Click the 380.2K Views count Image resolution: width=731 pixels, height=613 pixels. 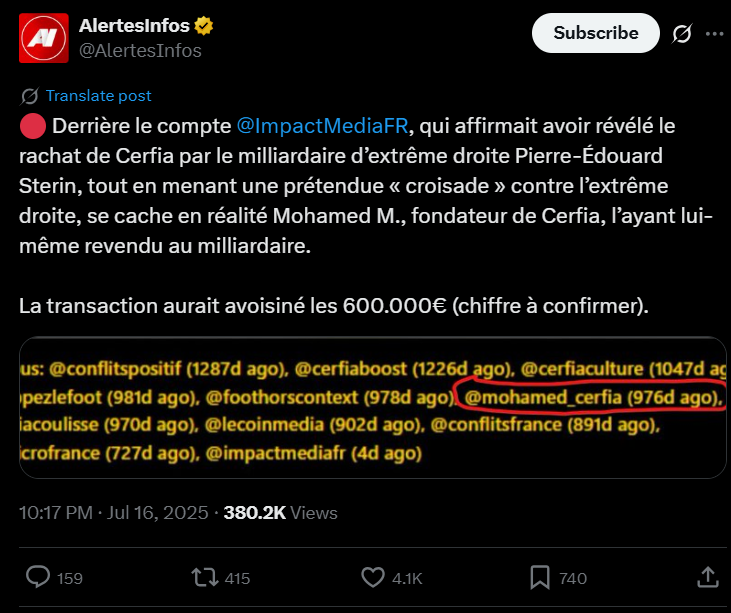(281, 513)
